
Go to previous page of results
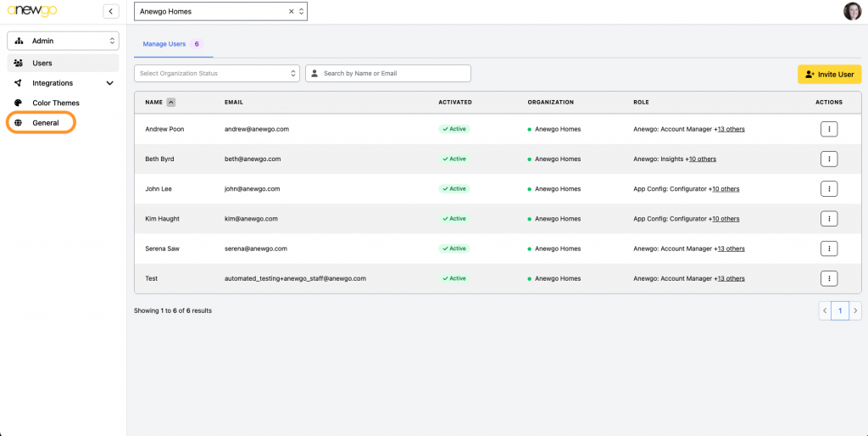click(825, 310)
